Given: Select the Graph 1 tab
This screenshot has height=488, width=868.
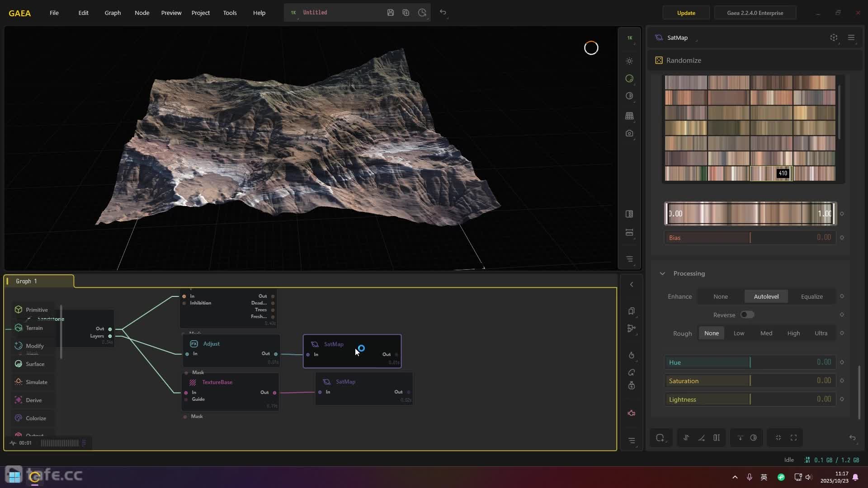Looking at the screenshot, I should 26,281.
